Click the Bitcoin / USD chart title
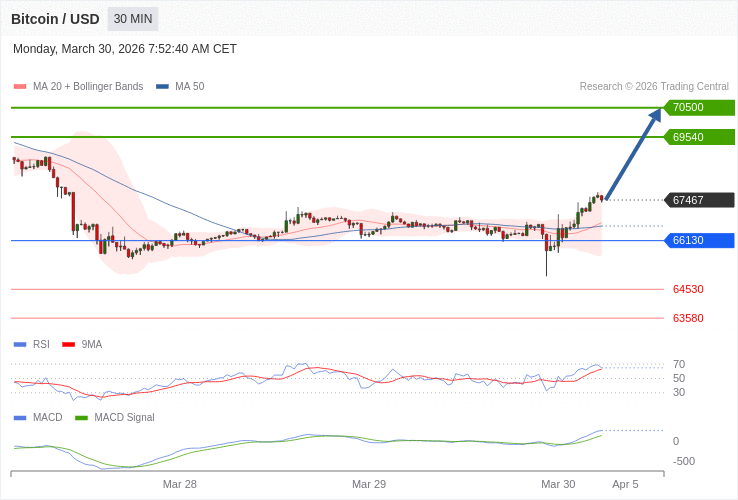The width and height of the screenshot is (738, 500). (x=55, y=19)
